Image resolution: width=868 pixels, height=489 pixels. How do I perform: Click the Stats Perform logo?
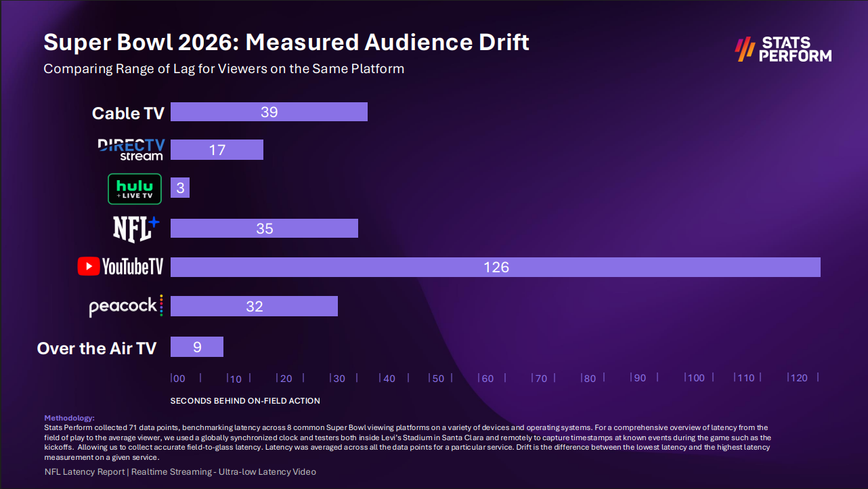(782, 48)
